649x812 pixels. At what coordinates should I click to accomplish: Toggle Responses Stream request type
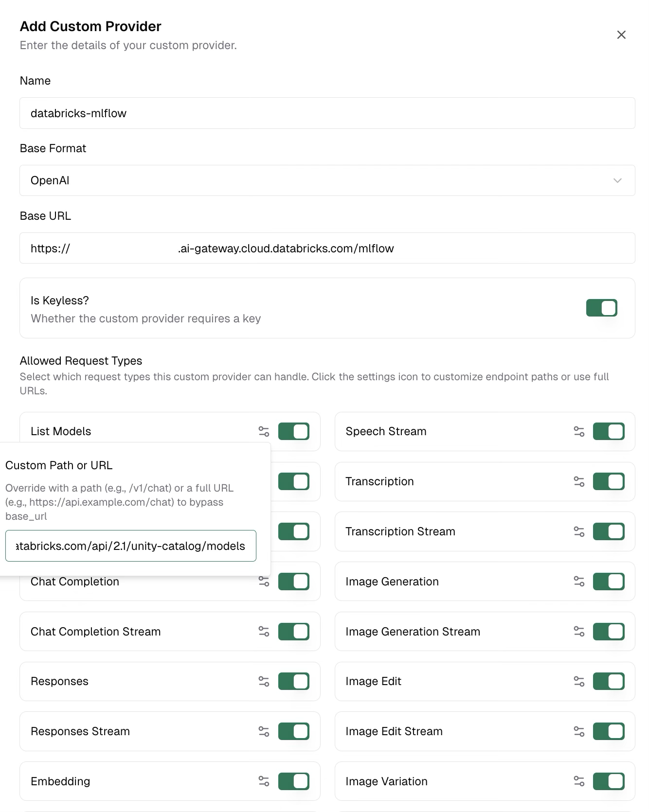[x=294, y=731]
